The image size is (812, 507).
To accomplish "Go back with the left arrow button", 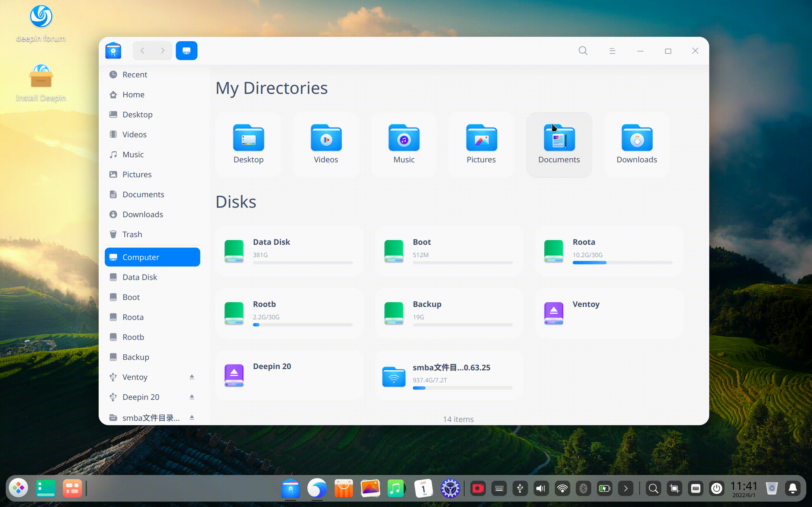I will pyautogui.click(x=142, y=51).
